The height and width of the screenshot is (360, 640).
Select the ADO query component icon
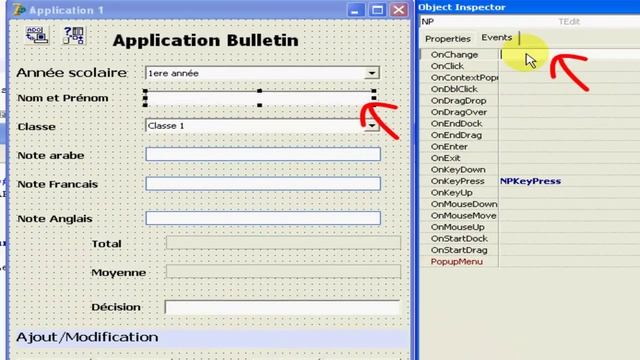pos(74,36)
